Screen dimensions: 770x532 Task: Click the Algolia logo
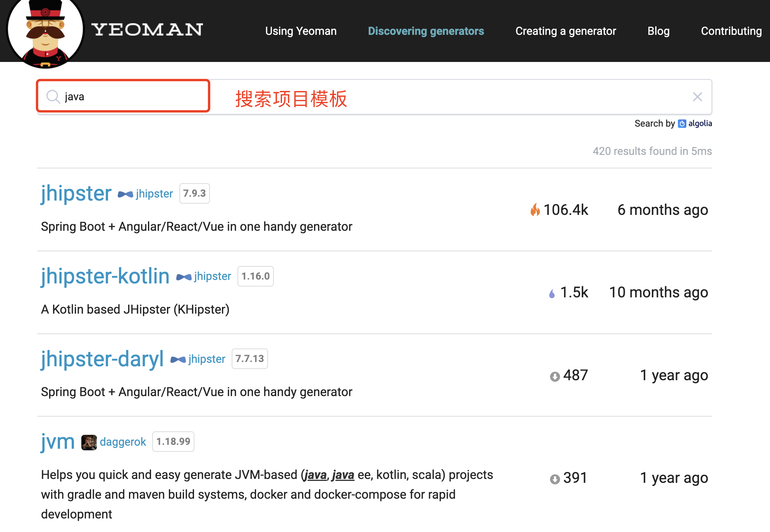(x=695, y=124)
